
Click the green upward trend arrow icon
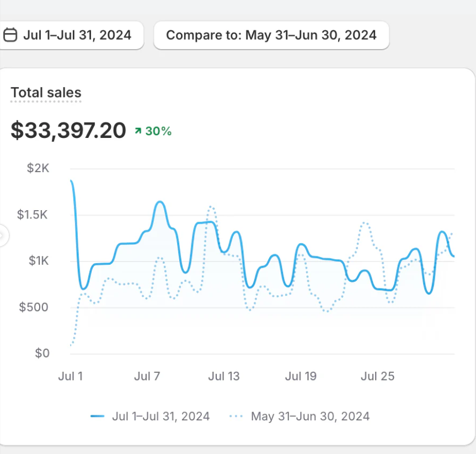click(x=138, y=131)
